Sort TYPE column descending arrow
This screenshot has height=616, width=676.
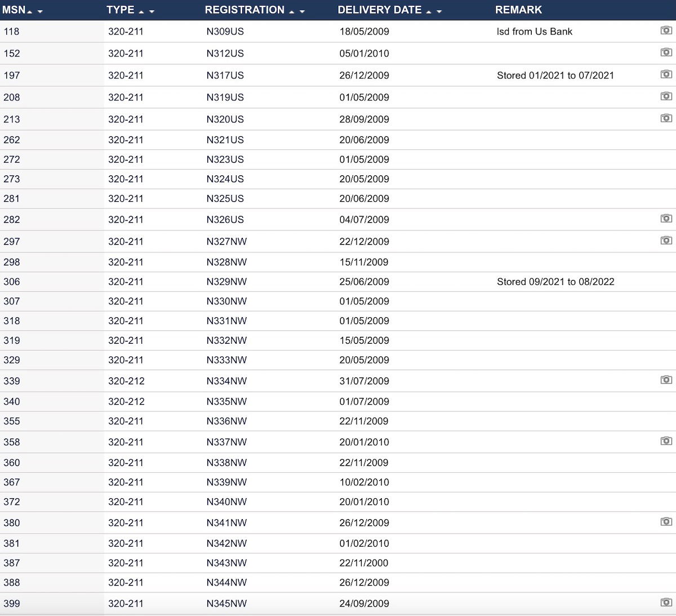[x=152, y=12]
